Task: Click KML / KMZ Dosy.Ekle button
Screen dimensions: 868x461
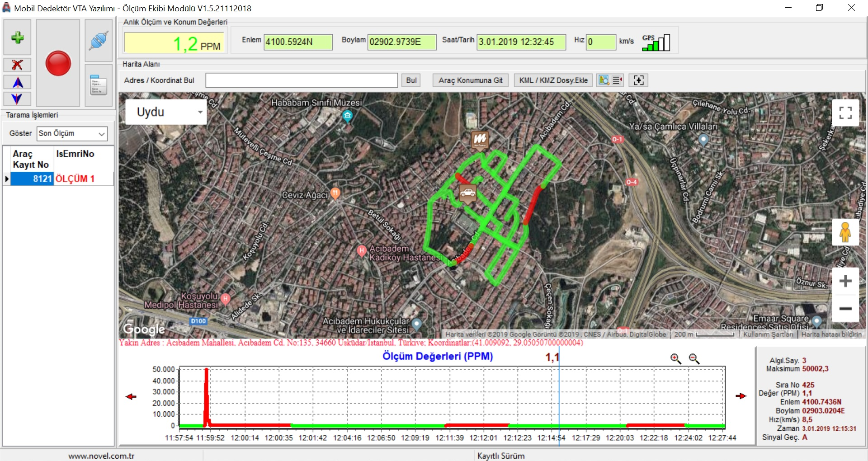Action: 553,80
